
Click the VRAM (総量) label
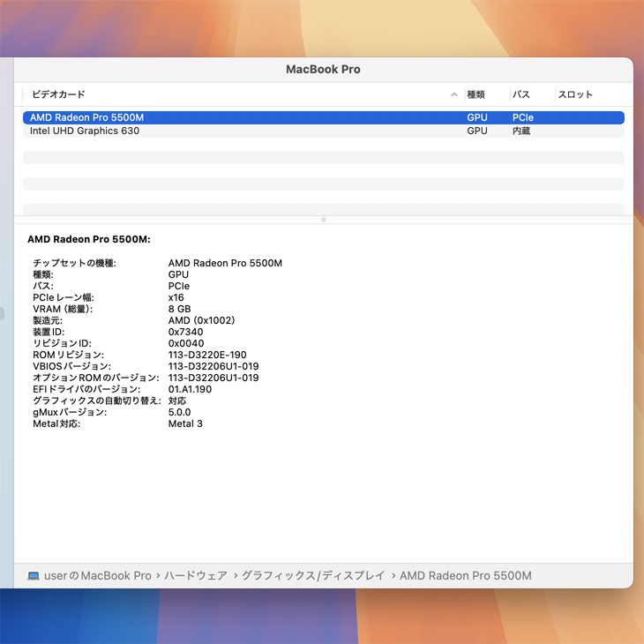click(x=63, y=309)
